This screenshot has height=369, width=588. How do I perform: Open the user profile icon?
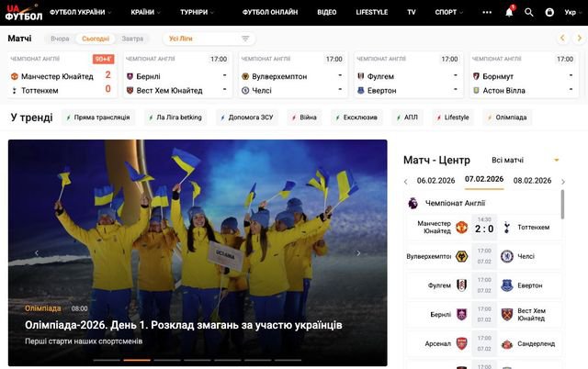pos(549,13)
